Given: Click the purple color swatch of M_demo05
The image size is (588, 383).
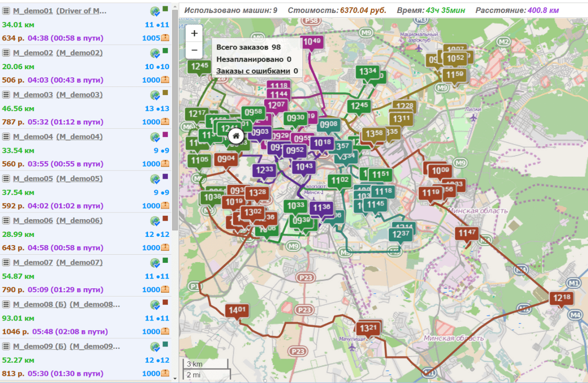Looking at the screenshot, I should tap(165, 176).
